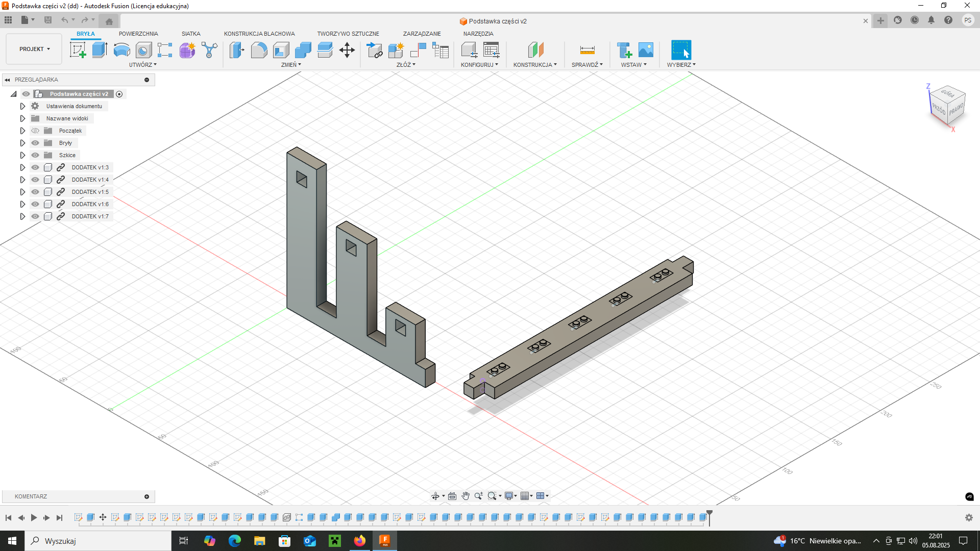Image resolution: width=980 pixels, height=551 pixels.
Task: Select the Revolve tool icon
Action: pos(121,50)
